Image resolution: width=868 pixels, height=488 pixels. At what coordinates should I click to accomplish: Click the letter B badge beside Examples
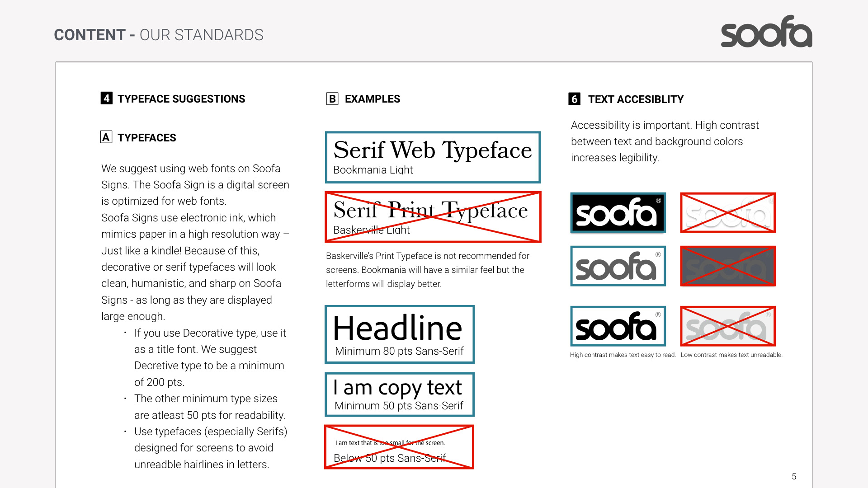(332, 99)
